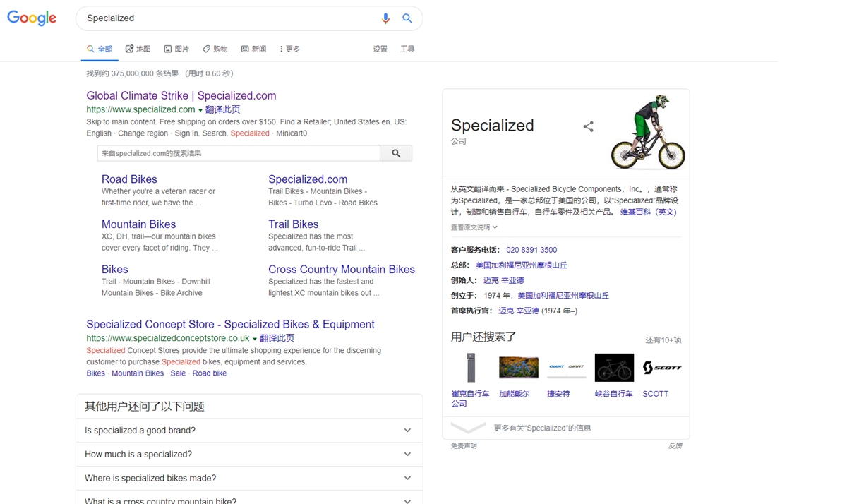Open the Sale link under concept store

point(178,373)
